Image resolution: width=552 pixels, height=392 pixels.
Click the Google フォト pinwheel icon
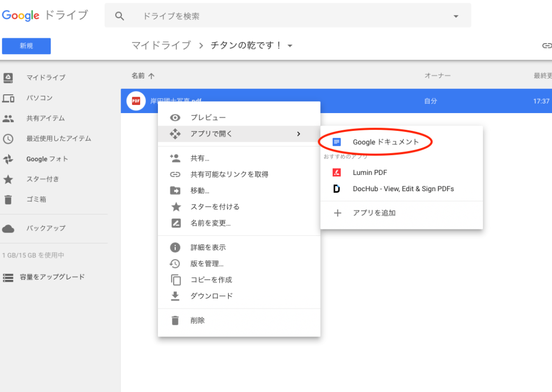tap(8, 159)
